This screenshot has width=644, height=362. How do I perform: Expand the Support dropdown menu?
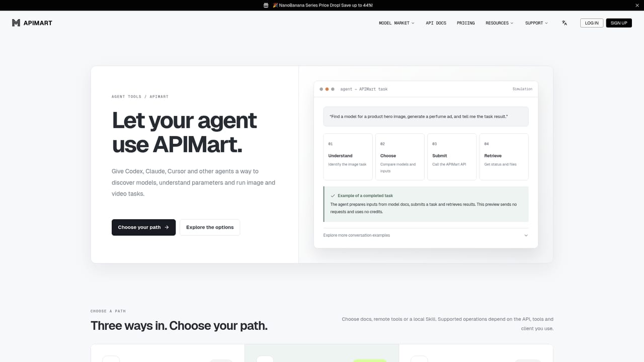tap(536, 23)
